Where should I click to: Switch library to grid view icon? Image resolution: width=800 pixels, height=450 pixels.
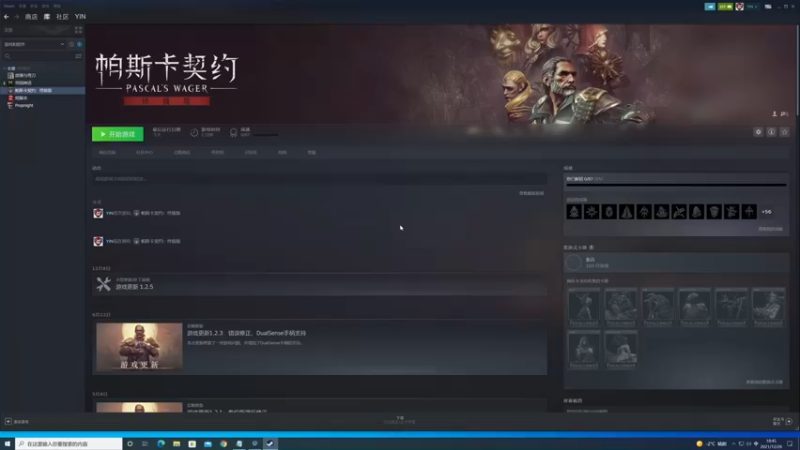point(78,30)
